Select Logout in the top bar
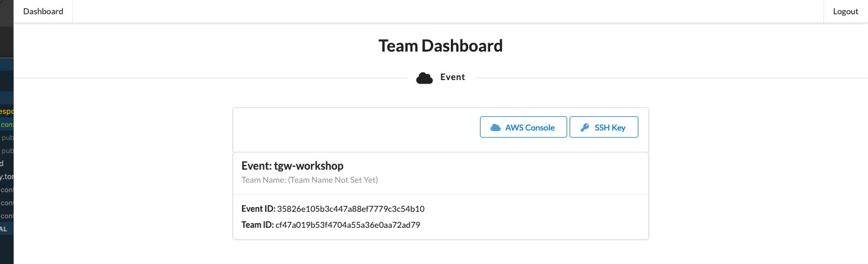 click(x=845, y=11)
